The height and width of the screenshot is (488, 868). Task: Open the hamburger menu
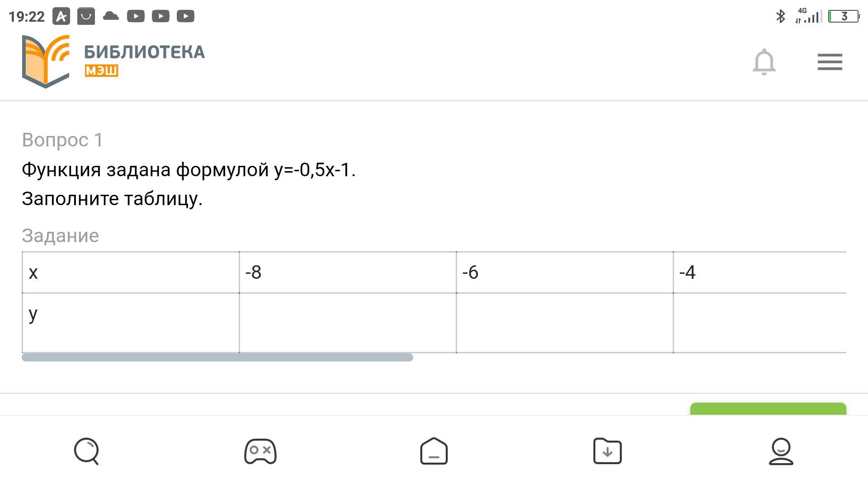coord(830,62)
